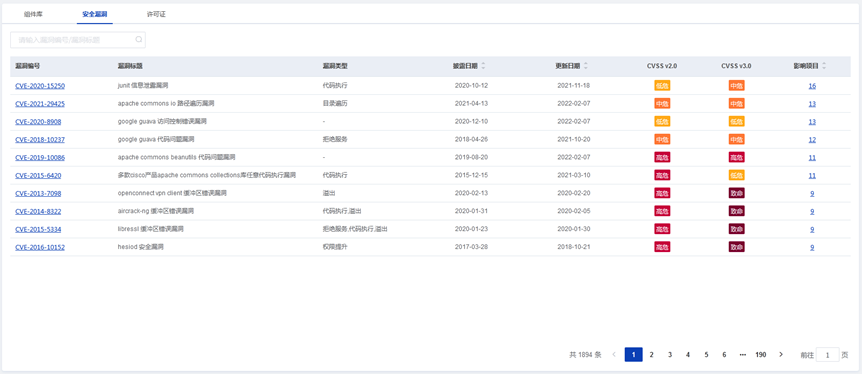Screen dimensions: 862x374
Task: Open CVE-2014-8322 link
Action: coord(38,211)
